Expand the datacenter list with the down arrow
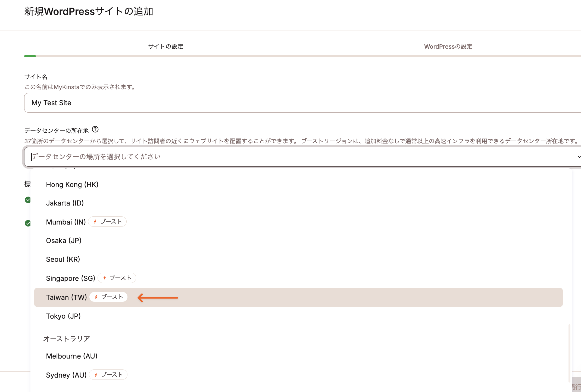This screenshot has height=392, width=581. tap(579, 157)
